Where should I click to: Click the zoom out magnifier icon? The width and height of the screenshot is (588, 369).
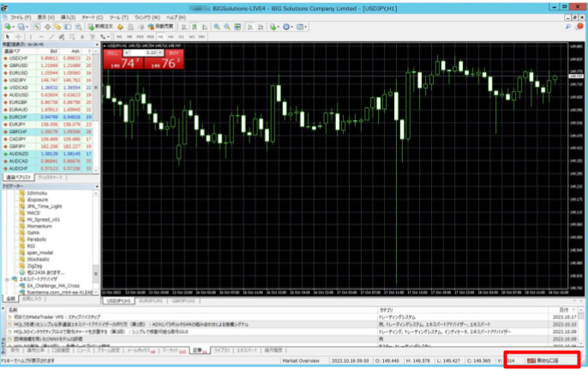[x=227, y=27]
